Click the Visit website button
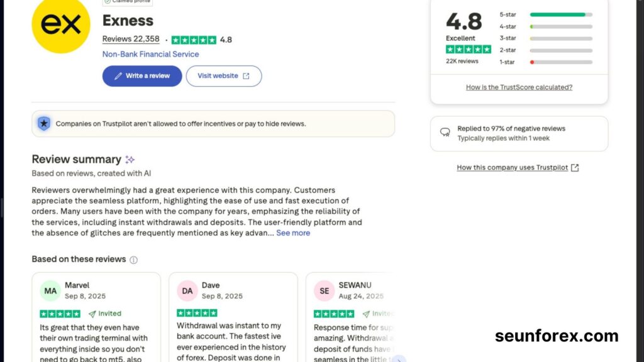The image size is (644, 362). click(x=223, y=76)
